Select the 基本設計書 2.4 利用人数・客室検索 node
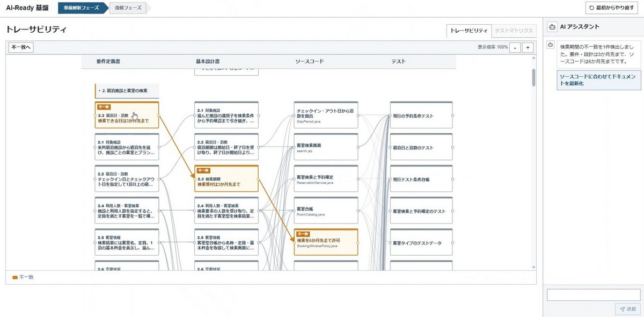644x317 pixels. (226, 211)
